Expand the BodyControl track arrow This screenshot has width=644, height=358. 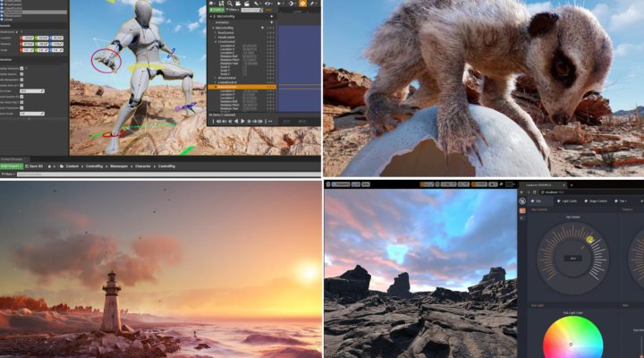216,32
